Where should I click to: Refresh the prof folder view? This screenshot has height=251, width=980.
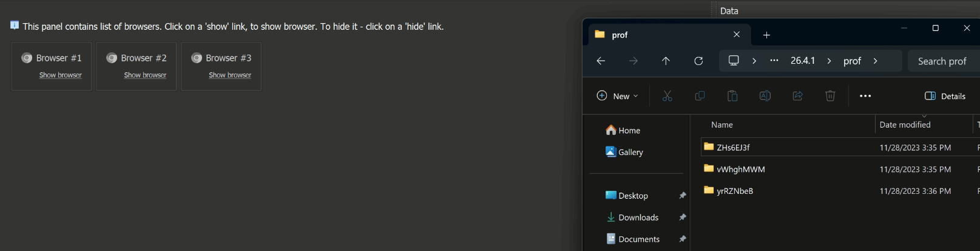(x=698, y=61)
